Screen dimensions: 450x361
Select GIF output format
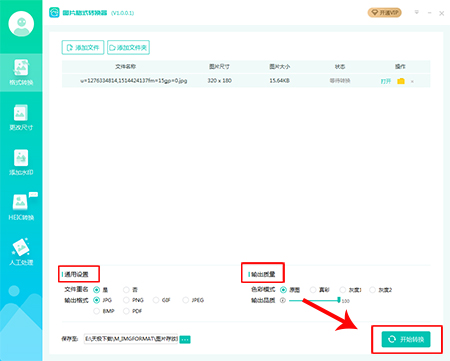pos(156,300)
